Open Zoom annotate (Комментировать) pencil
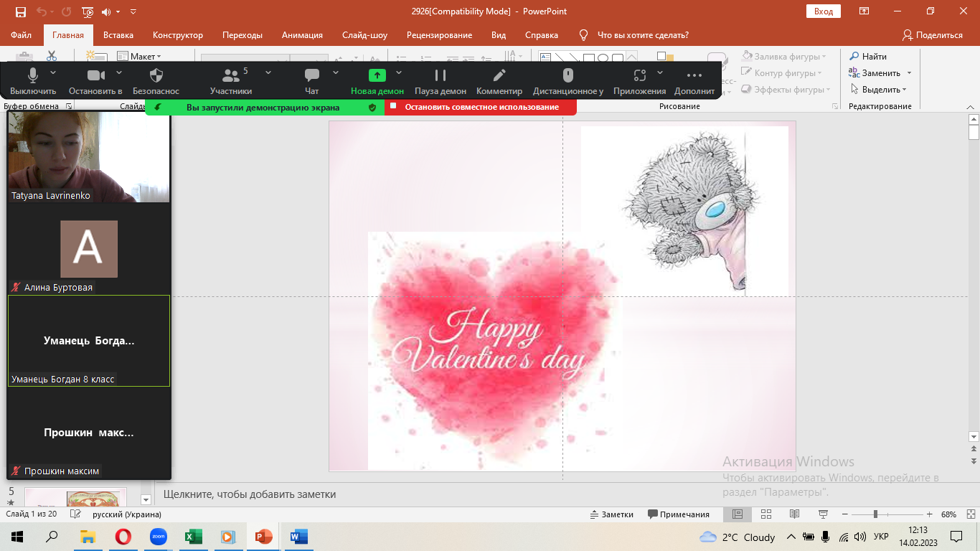Screen dimensions: 980x551 499,80
